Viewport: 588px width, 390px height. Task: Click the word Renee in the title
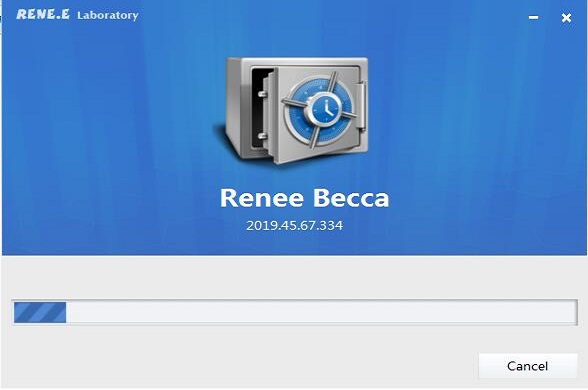pyautogui.click(x=261, y=198)
